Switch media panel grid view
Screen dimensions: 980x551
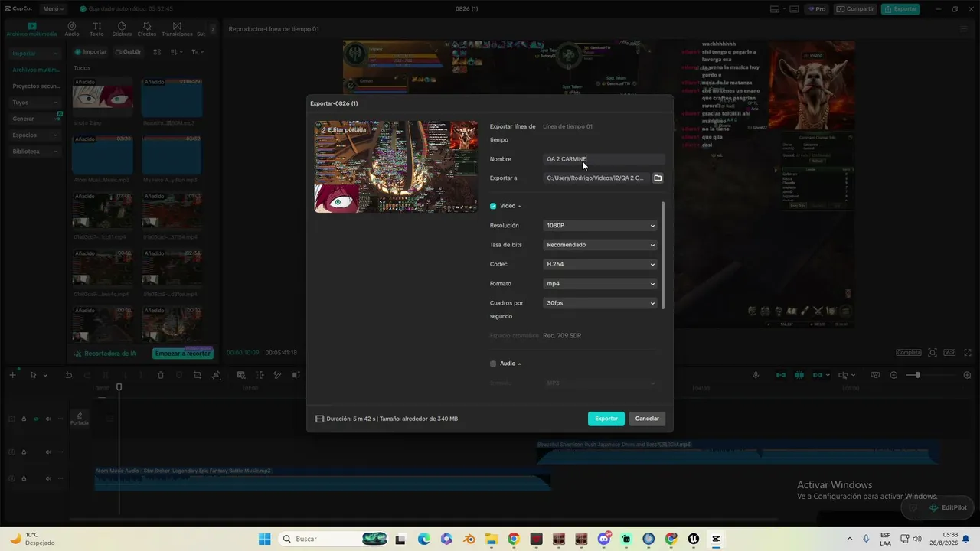(x=157, y=52)
